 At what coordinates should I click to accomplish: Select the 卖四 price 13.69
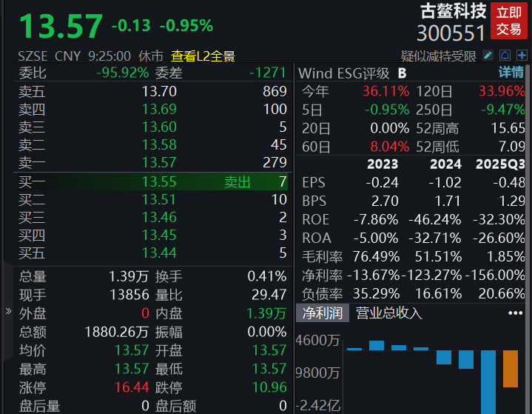[159, 109]
